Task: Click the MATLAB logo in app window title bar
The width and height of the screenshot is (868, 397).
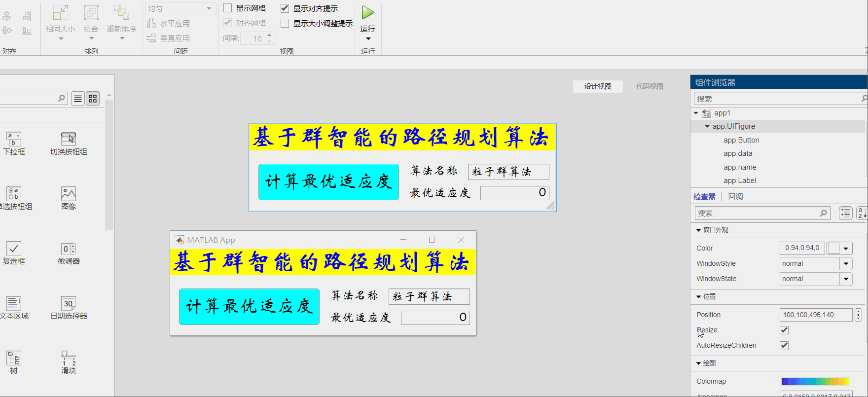Action: coord(180,240)
